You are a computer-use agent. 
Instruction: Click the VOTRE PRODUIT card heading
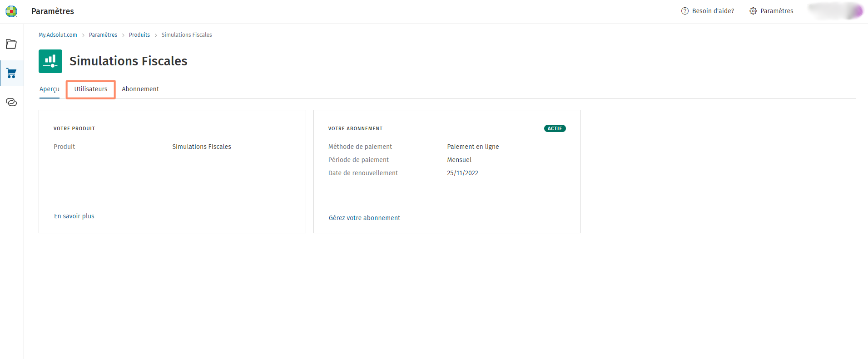point(74,128)
